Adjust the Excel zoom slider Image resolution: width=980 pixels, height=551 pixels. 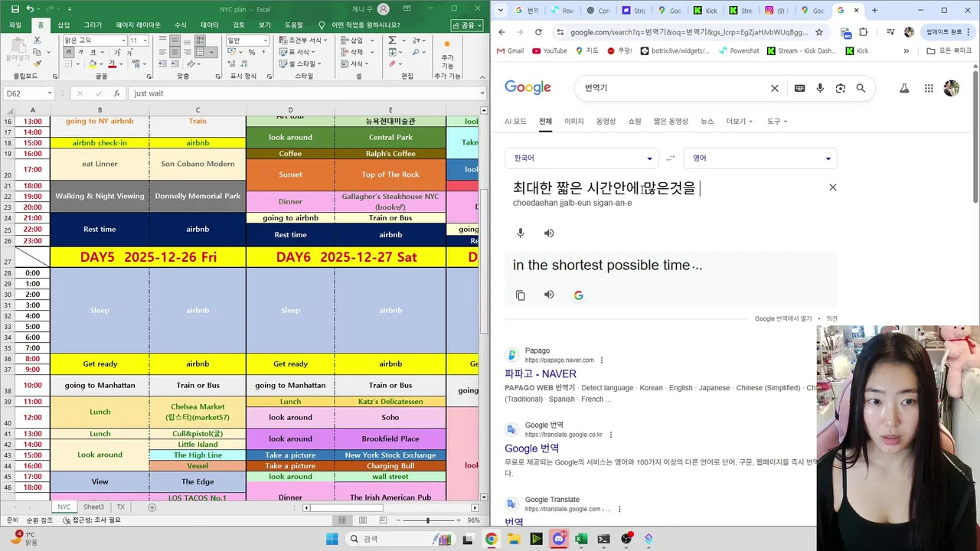(428, 520)
